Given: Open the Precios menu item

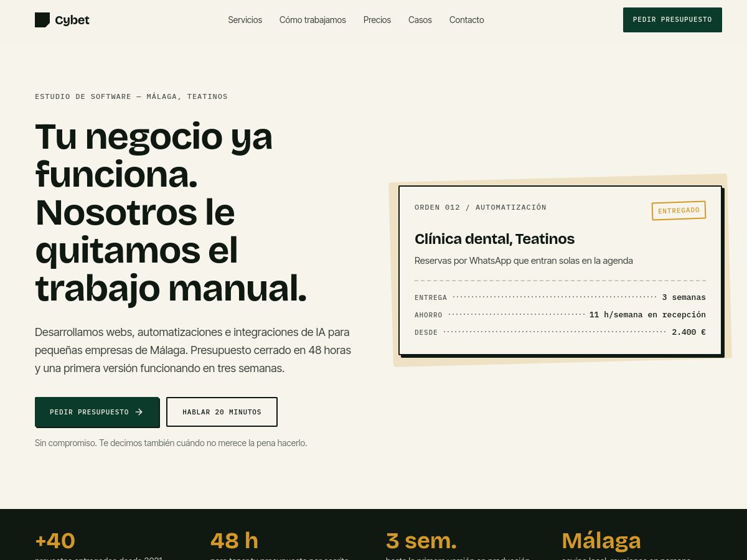Looking at the screenshot, I should click(377, 20).
